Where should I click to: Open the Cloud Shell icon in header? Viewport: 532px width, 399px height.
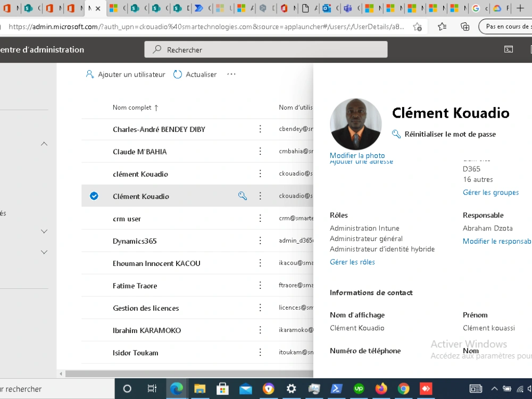point(508,49)
